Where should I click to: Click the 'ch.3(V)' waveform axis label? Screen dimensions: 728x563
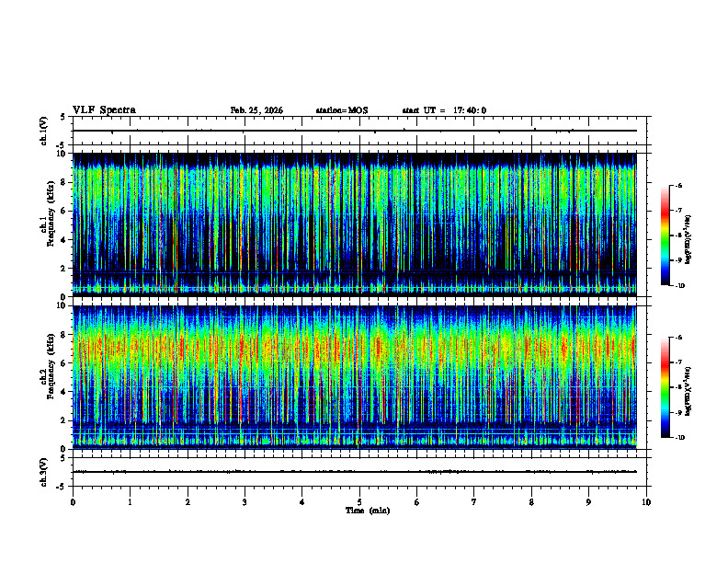[x=43, y=473]
